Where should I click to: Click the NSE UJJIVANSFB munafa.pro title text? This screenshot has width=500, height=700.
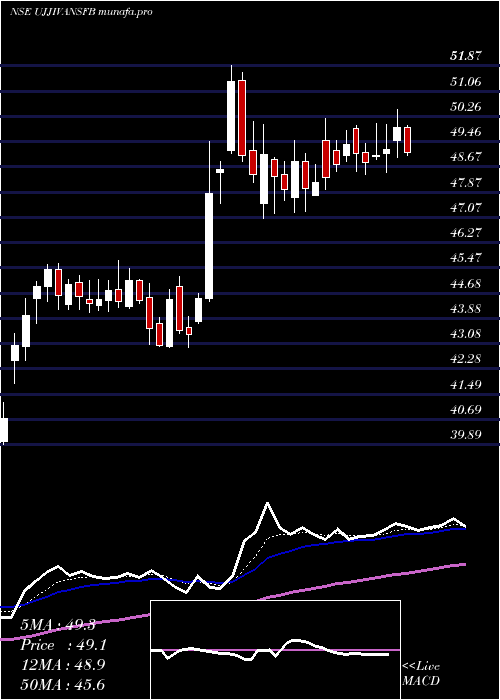tap(81, 12)
